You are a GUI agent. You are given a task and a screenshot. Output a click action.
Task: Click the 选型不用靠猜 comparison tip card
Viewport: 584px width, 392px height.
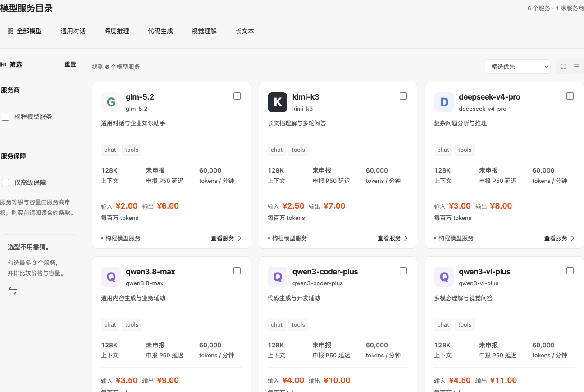point(38,269)
